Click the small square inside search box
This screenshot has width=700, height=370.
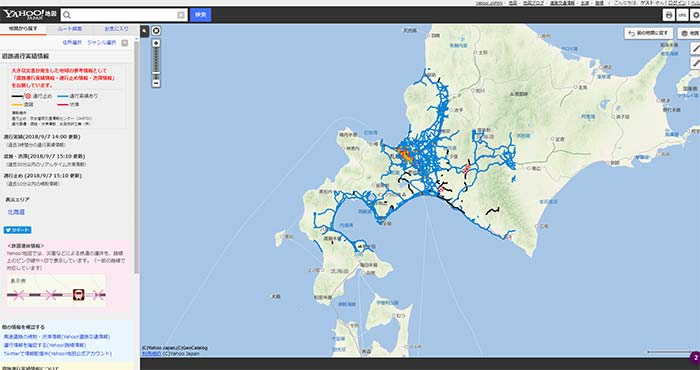click(181, 15)
